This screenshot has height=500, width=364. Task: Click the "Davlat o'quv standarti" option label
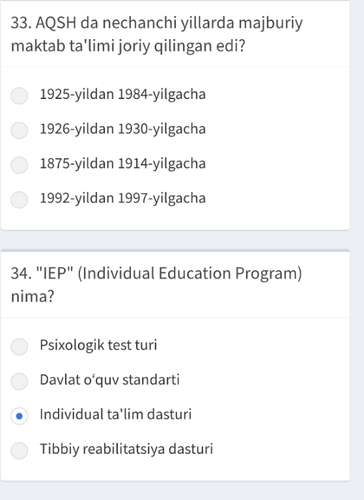tap(110, 380)
